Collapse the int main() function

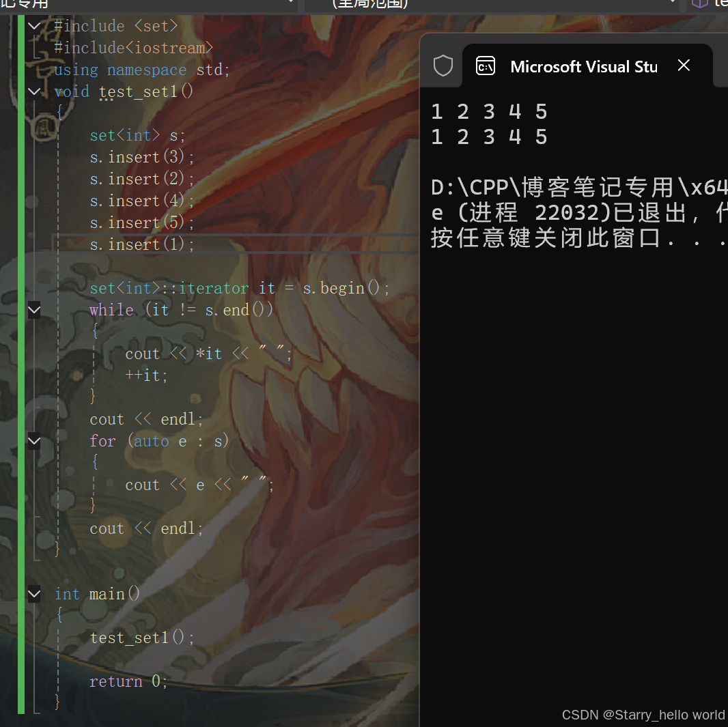34,593
